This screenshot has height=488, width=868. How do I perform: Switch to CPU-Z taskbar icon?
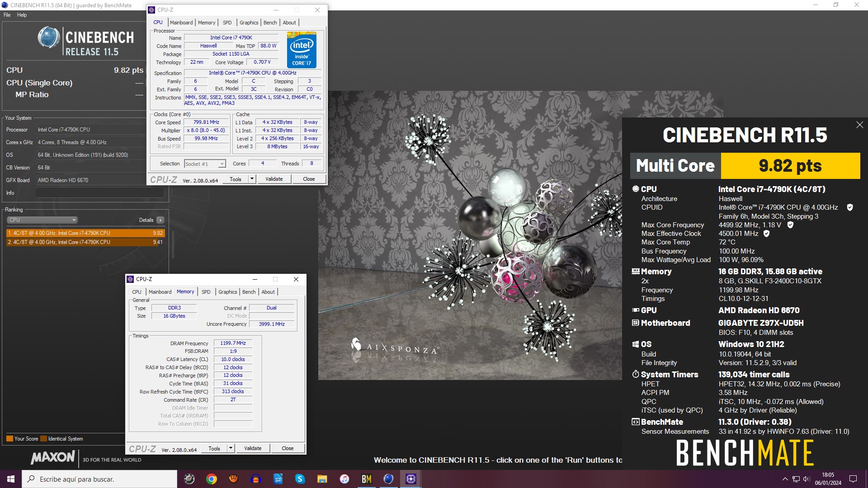coord(410,479)
